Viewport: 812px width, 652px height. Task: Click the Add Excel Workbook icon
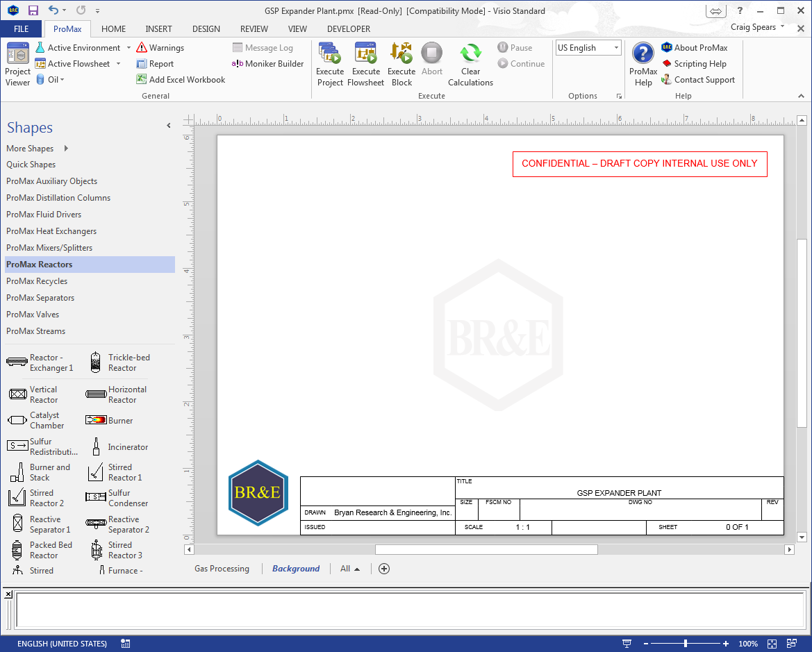click(141, 79)
